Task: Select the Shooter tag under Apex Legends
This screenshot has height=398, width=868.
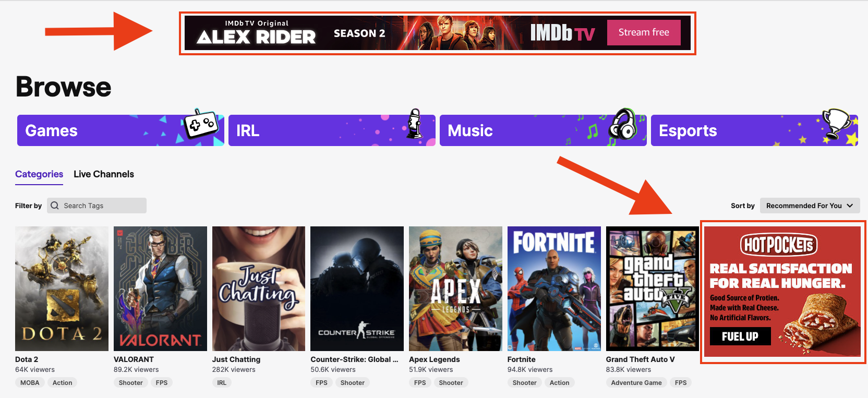Action: [x=451, y=382]
